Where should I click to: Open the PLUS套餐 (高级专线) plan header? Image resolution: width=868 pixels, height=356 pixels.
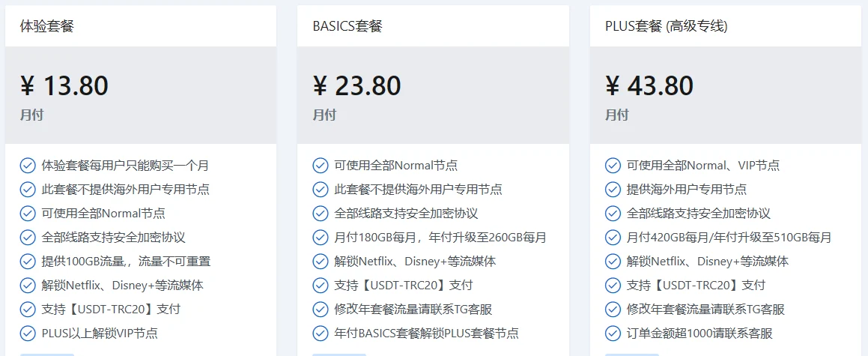coord(666,26)
